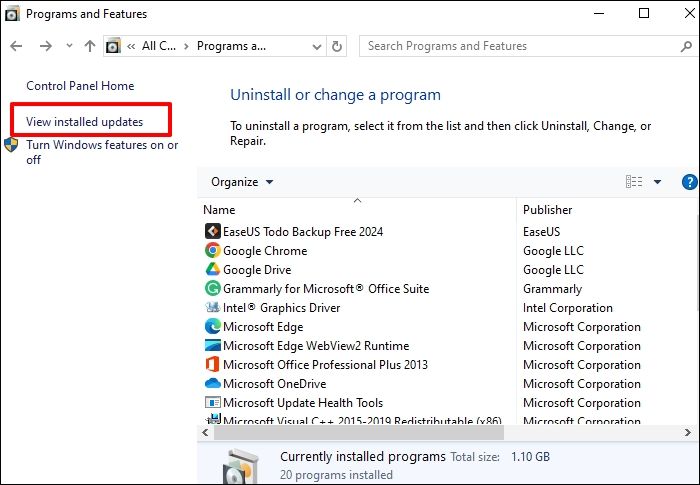The image size is (700, 485).
Task: Open the recent locations dropdown chevron
Action: pos(68,47)
